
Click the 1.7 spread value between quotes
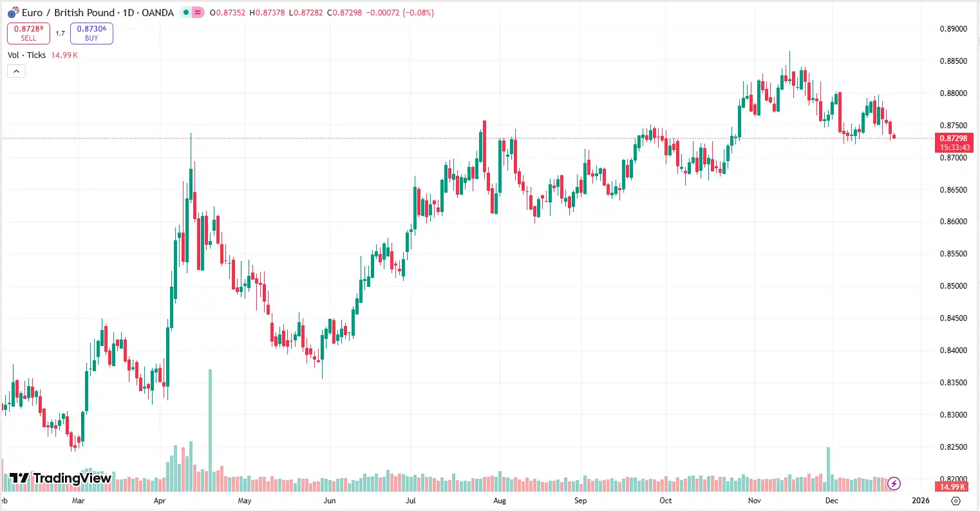tap(60, 34)
